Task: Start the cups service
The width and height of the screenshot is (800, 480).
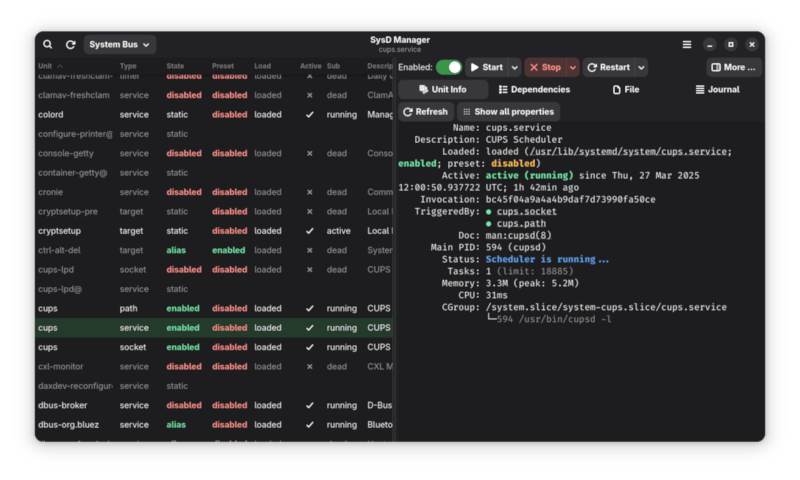Action: pyautogui.click(x=486, y=67)
